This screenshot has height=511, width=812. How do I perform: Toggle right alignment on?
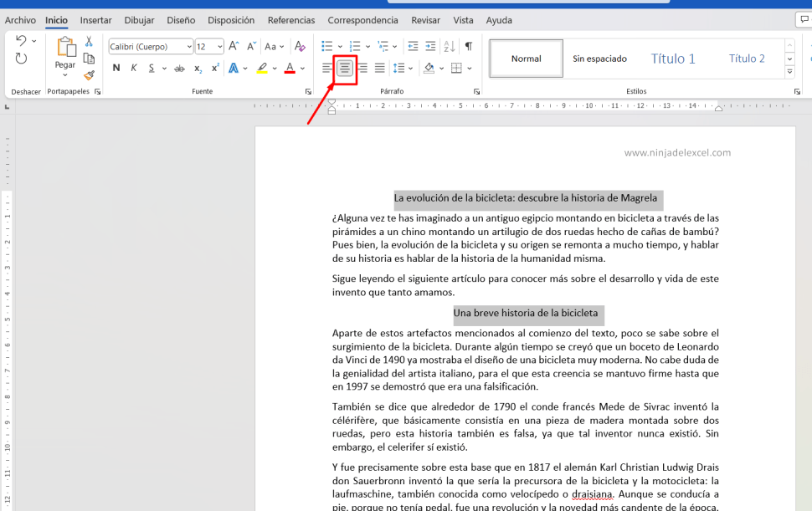point(362,69)
